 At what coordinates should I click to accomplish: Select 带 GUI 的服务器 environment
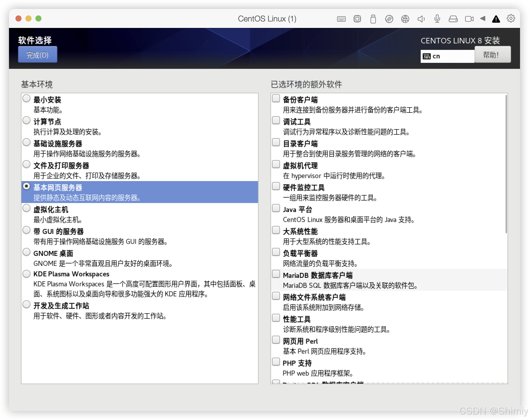click(26, 230)
